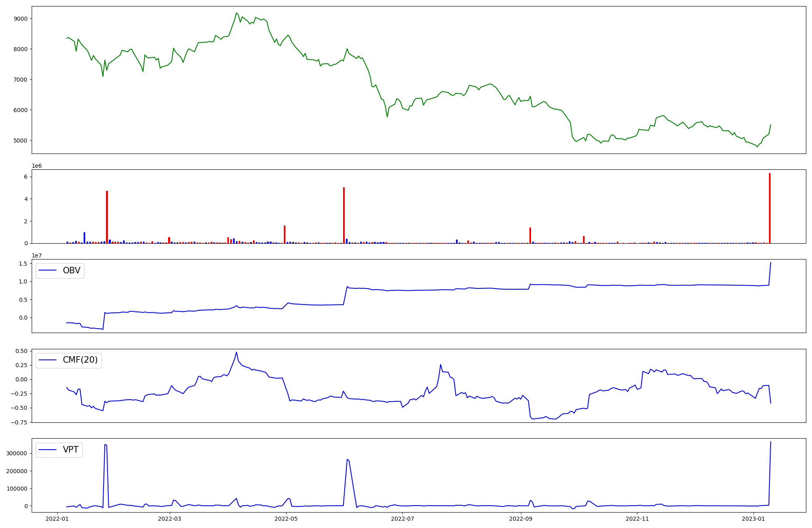Click the 300000 label on VPT axis
The image size is (812, 528).
click(x=17, y=453)
